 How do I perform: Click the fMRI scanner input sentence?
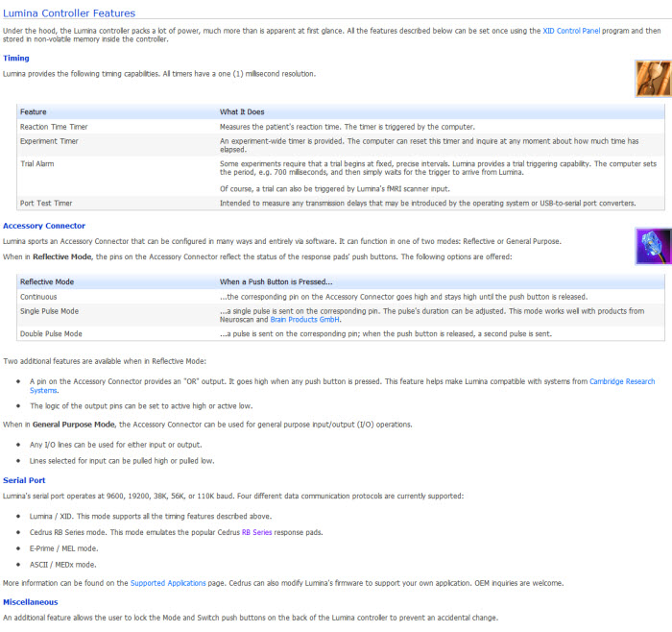pos(335,188)
